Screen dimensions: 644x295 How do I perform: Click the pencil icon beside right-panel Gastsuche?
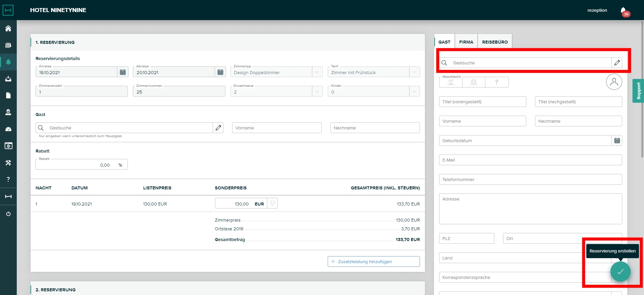pos(617,63)
